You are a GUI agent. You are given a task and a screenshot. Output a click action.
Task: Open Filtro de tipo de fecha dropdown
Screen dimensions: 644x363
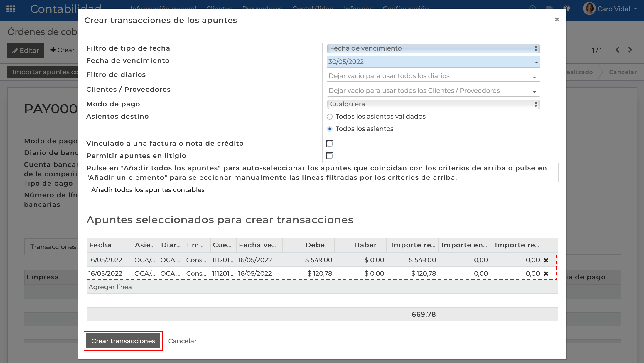(433, 48)
